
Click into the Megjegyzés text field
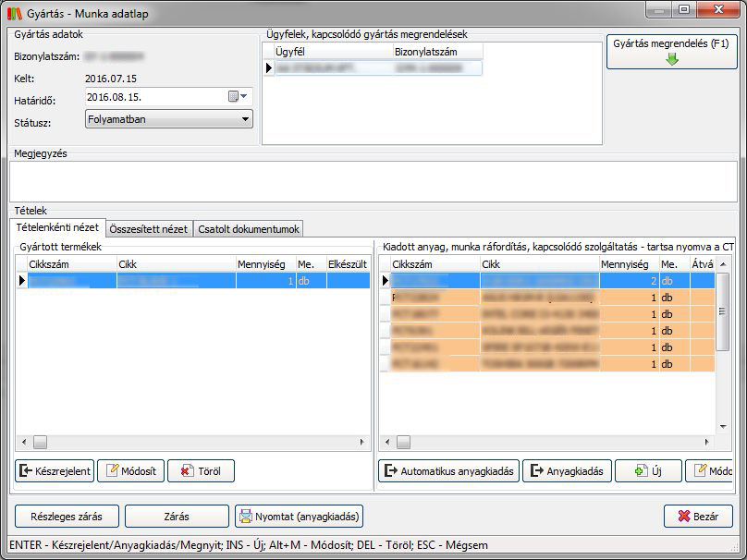373,180
